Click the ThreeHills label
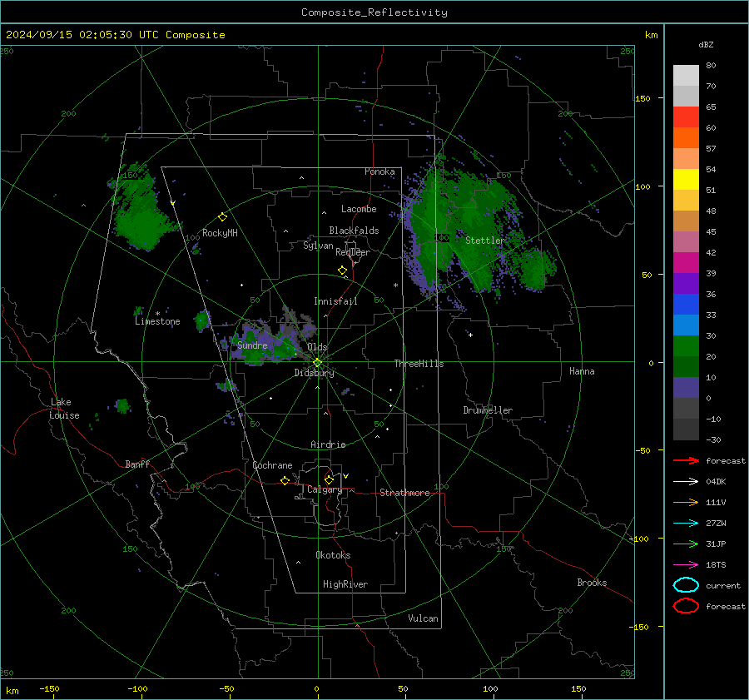The height and width of the screenshot is (700, 749). click(419, 364)
